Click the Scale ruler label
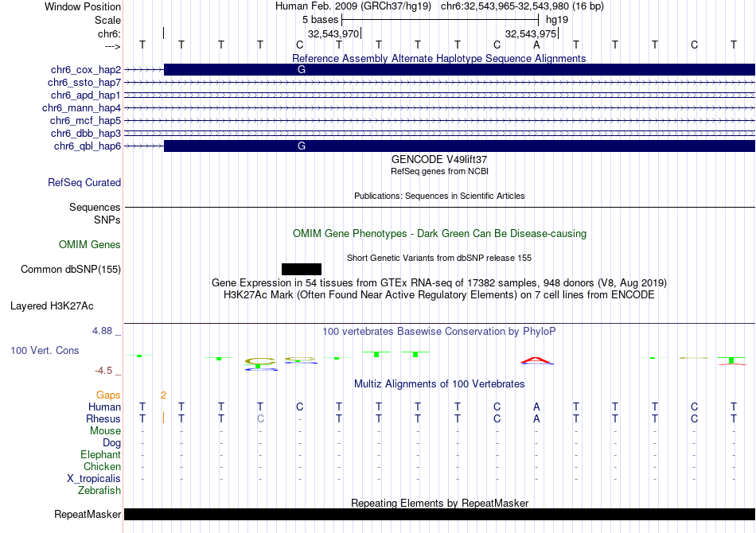Screen dimensions: 756x533 [x=107, y=20]
